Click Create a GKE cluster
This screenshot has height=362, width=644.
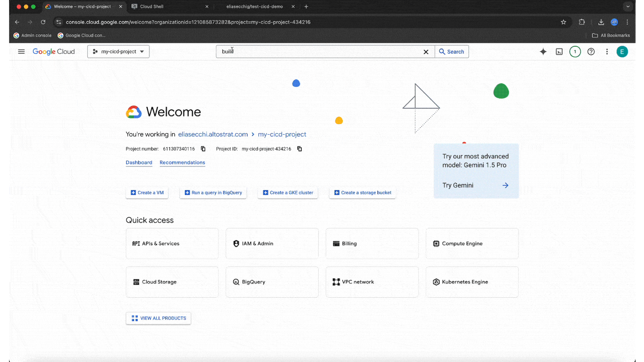pos(288,193)
